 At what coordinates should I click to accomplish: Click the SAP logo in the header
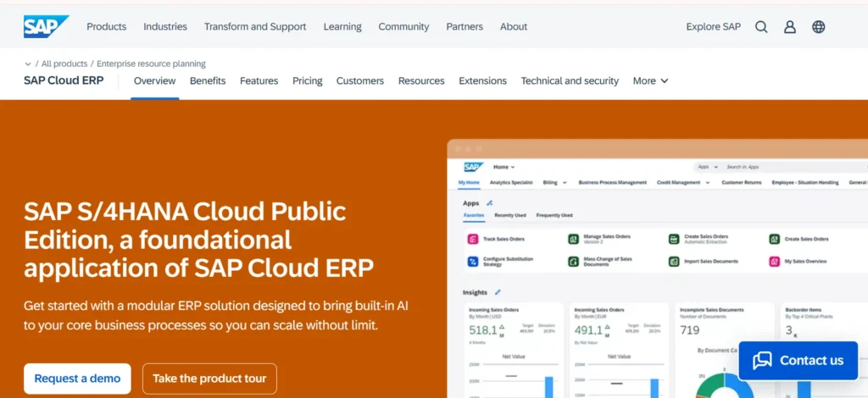tap(46, 26)
